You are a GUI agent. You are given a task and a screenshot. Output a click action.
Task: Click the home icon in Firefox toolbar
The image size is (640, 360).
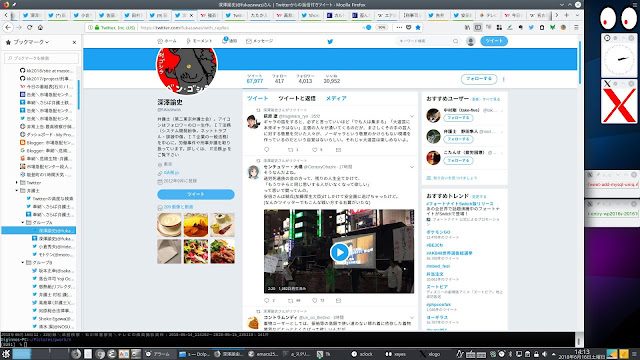click(40, 27)
